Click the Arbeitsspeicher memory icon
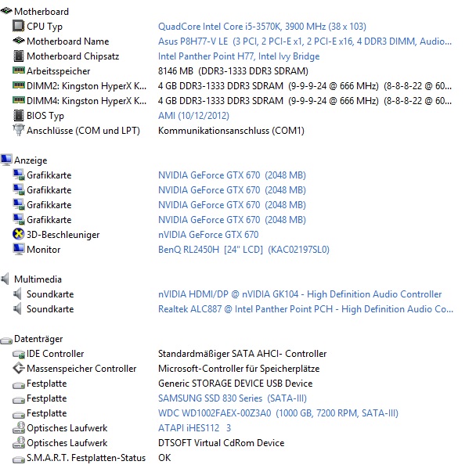Screen dimensions: 476x472 (19, 70)
